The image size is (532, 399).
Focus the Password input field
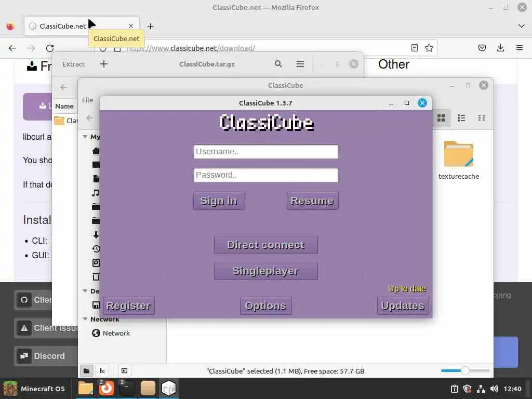265,175
